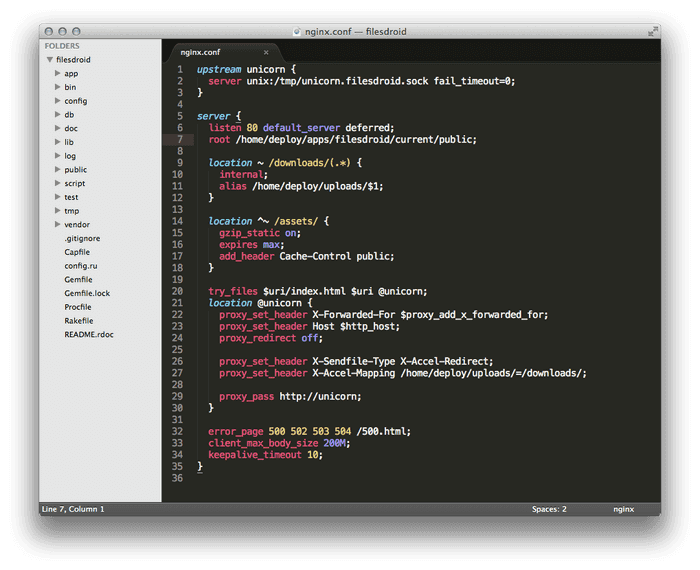The image size is (700, 570).
Task: Collapse the filesdroid root folder
Action: [49, 60]
